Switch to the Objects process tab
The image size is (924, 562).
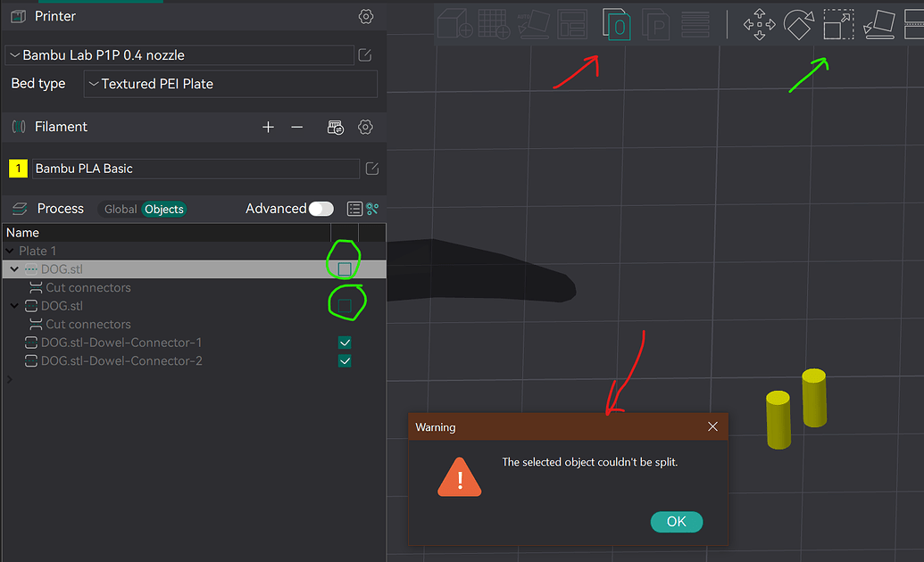(164, 209)
